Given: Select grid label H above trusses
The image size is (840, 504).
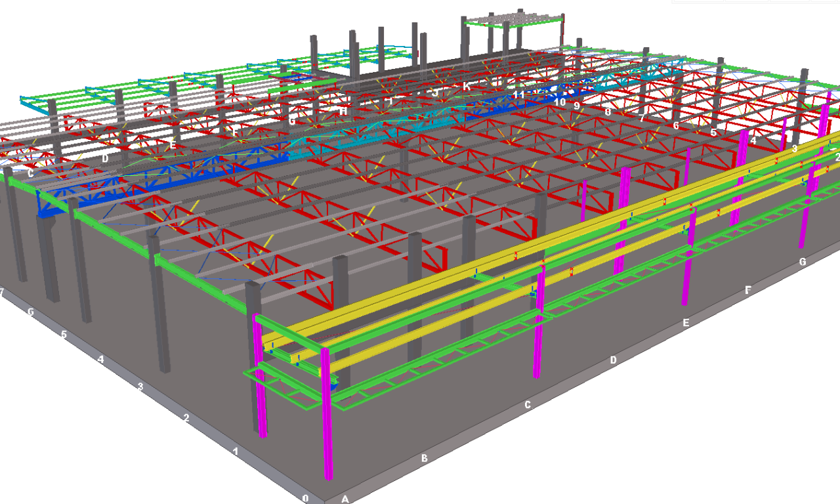Looking at the screenshot, I should (x=343, y=111).
